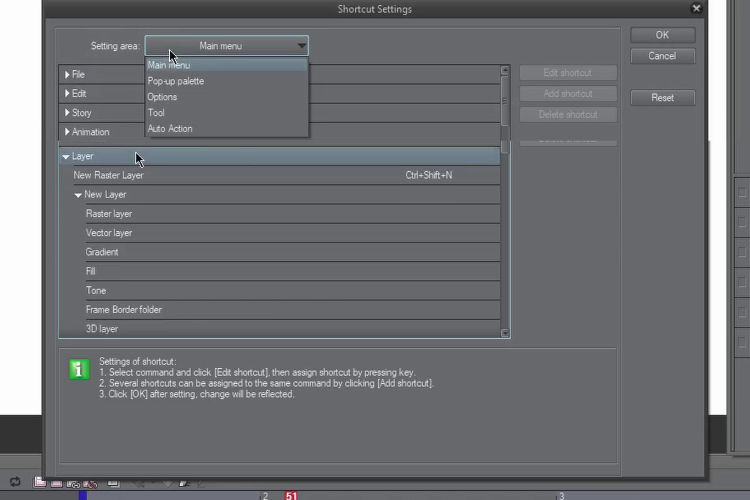Close the Shortcut Settings dialog
The image size is (750, 500).
[696, 8]
